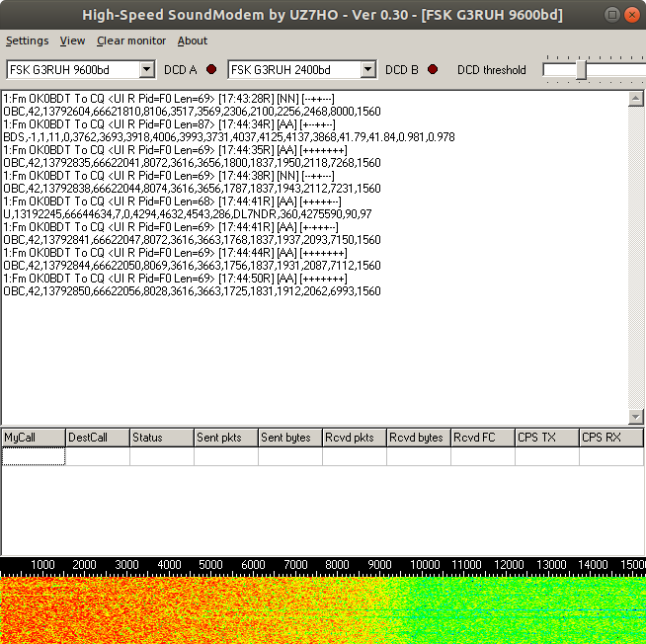Click the monitor scrollbar up arrow
The width and height of the screenshot is (646, 644).
[635, 99]
